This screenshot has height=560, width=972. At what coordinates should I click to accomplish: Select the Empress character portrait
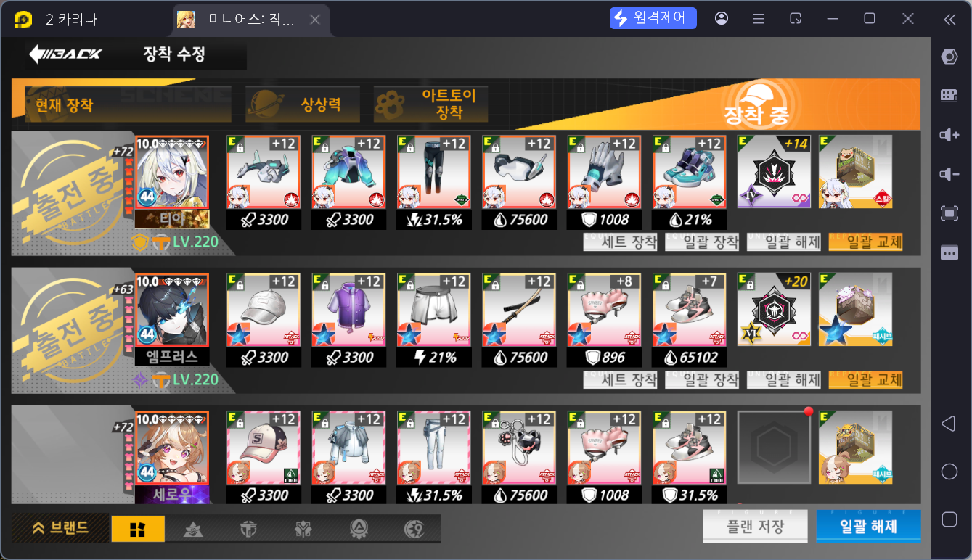172,310
